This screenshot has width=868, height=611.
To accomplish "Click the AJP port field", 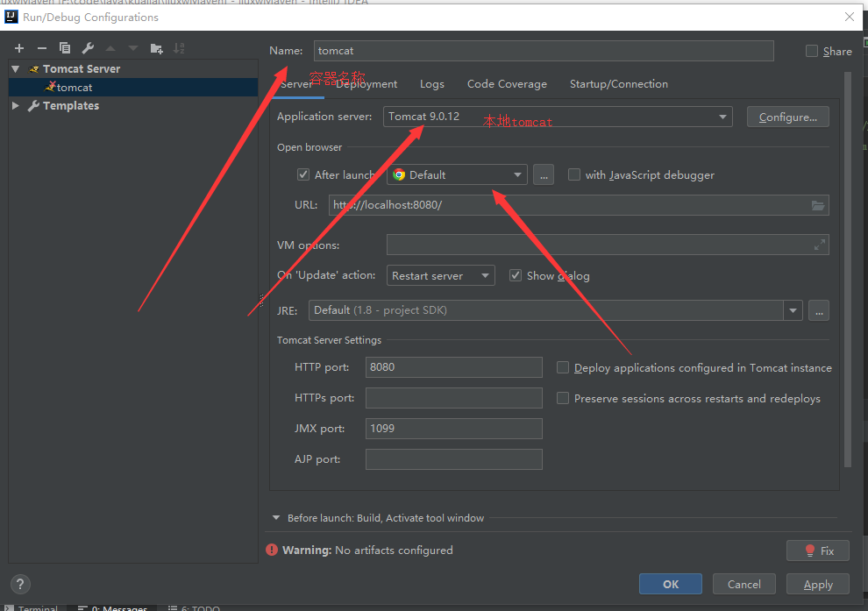I will (x=454, y=459).
